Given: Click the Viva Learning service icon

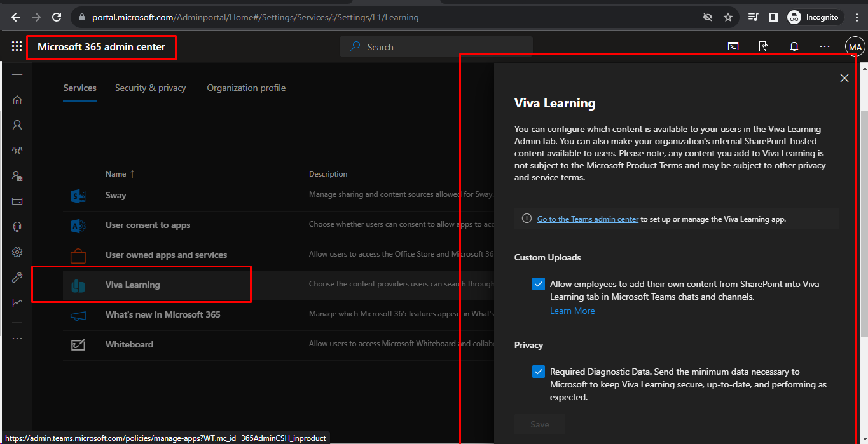Looking at the screenshot, I should [x=78, y=285].
